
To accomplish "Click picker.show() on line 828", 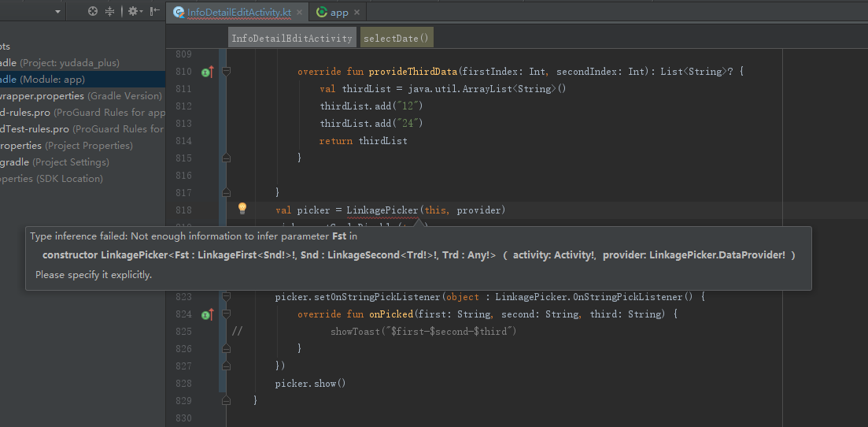I will point(310,383).
